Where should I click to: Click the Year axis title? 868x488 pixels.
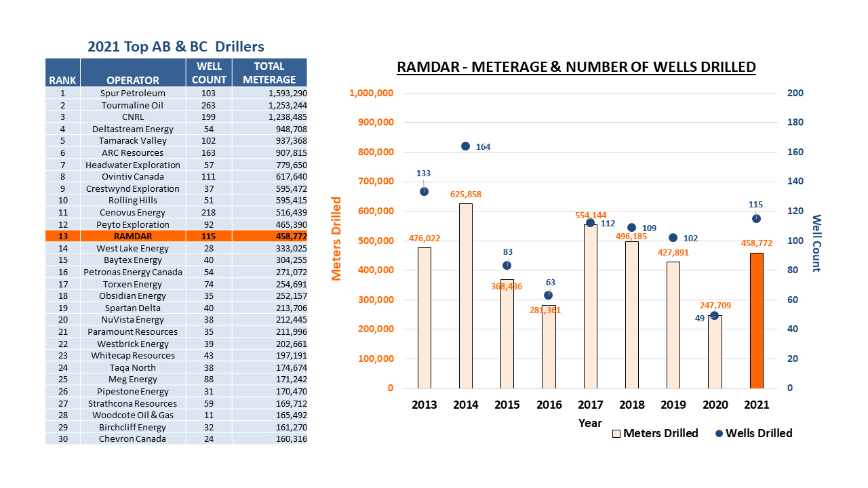tap(590, 423)
